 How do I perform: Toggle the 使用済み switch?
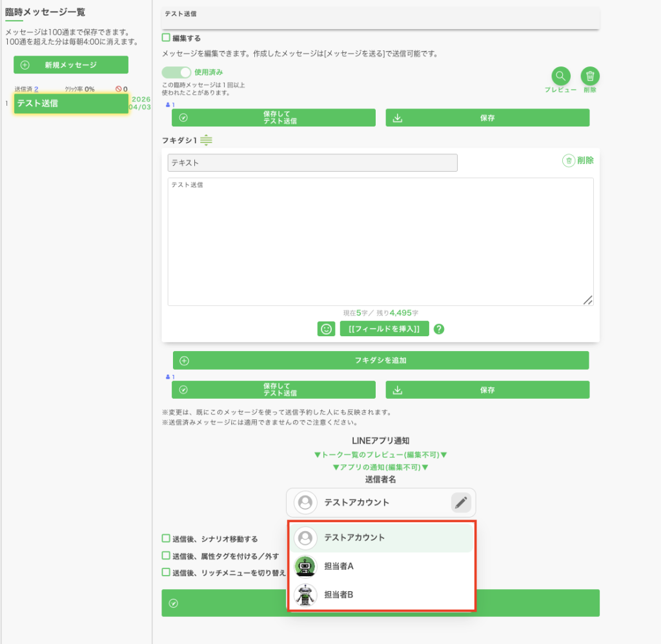point(176,72)
